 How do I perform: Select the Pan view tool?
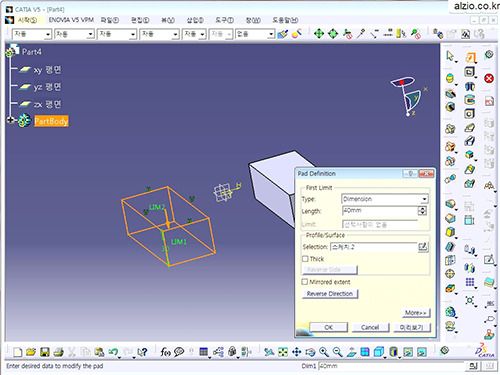coord(296,352)
